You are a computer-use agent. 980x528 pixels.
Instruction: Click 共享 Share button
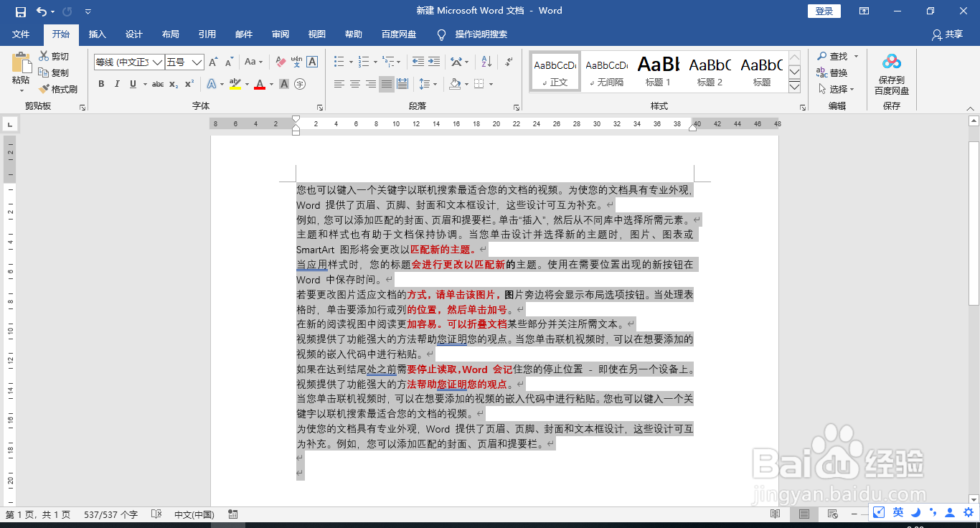point(947,34)
